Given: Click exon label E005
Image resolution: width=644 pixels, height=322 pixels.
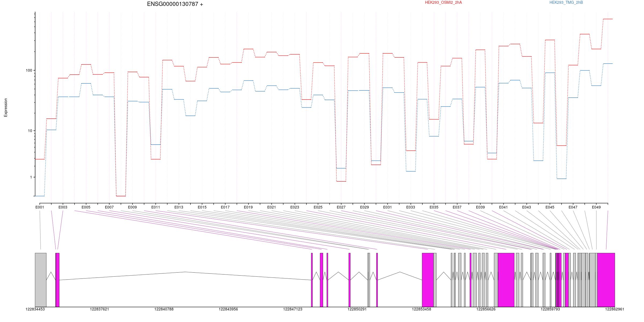Looking at the screenshot, I should [x=86, y=207].
